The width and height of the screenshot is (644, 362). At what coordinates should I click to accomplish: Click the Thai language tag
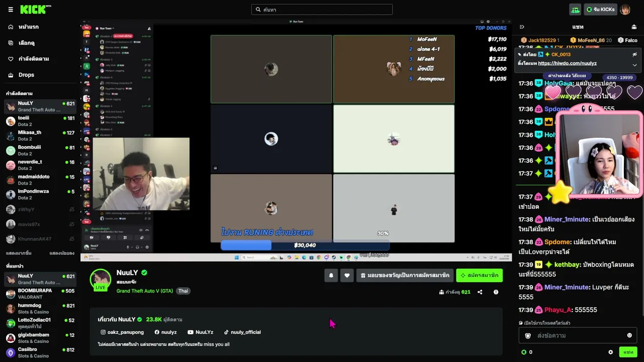(183, 291)
